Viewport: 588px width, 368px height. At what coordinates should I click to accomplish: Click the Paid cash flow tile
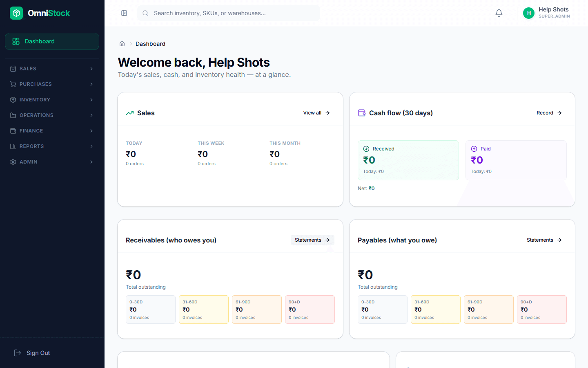[516, 160]
